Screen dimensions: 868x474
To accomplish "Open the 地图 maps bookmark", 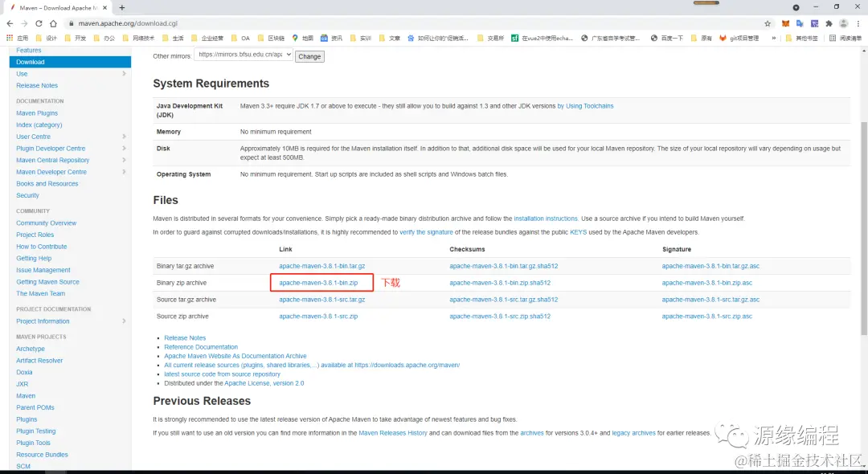I will coord(303,39).
